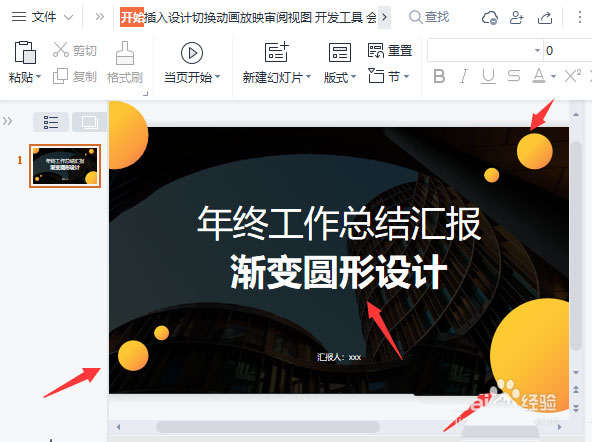Click the horizontal scrollbar right arrow
Viewport: 592px width, 442px height.
(x=559, y=427)
